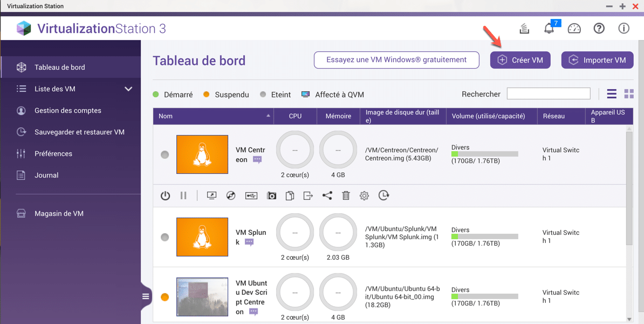644x324 pixels.
Task: Open VM settings gear icon
Action: click(364, 195)
